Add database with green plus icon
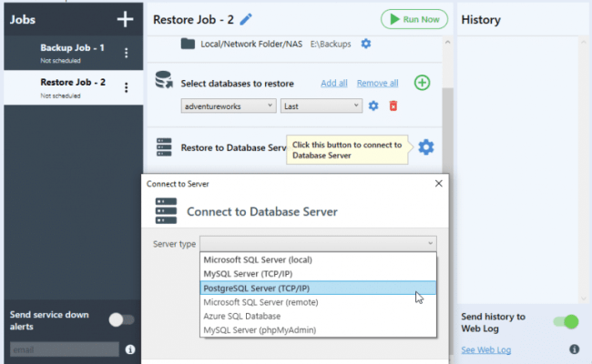 422,83
